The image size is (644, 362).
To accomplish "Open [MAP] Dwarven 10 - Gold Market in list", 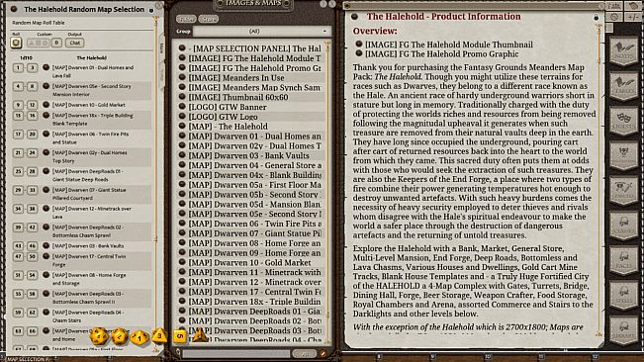I will point(250,263).
